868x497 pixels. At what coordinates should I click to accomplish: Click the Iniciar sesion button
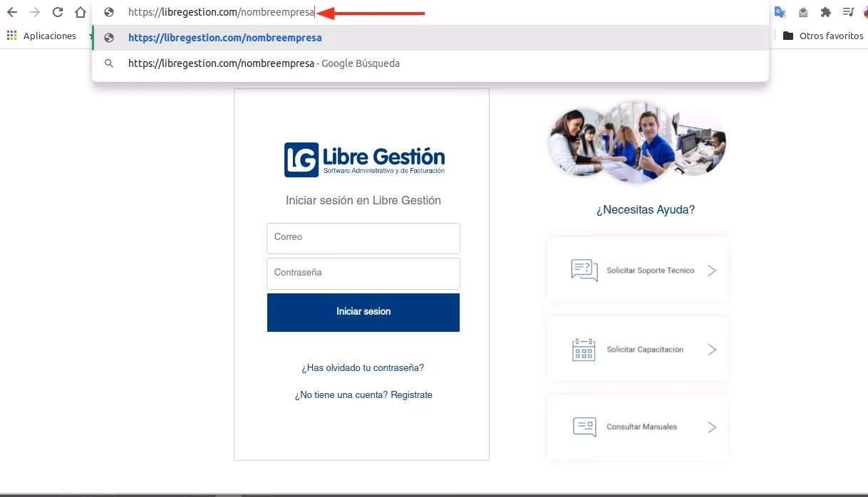pos(363,312)
